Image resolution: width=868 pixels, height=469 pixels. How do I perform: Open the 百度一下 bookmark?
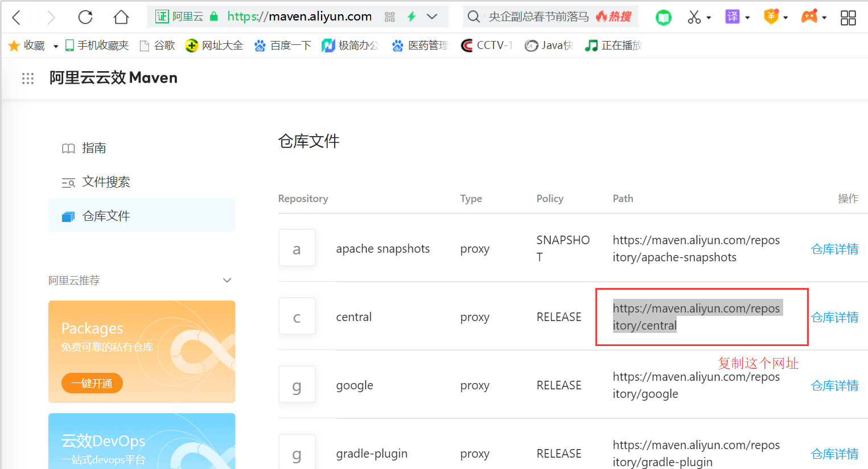point(282,46)
